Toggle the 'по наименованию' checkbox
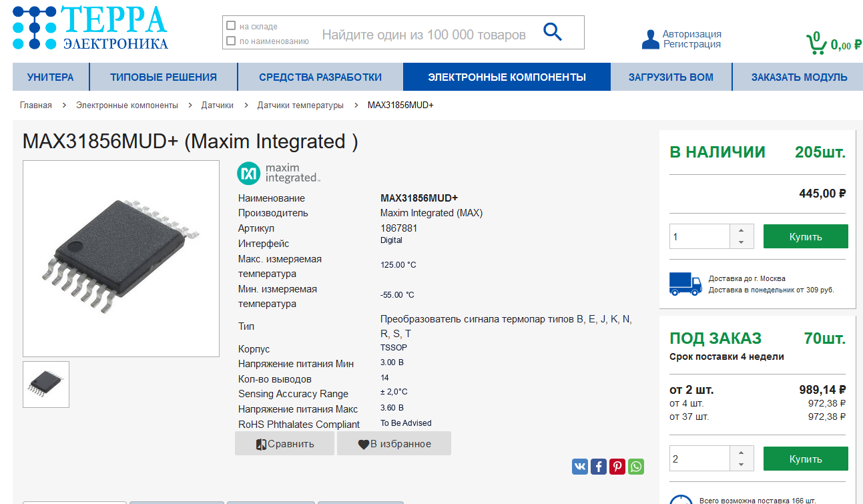 (x=231, y=41)
